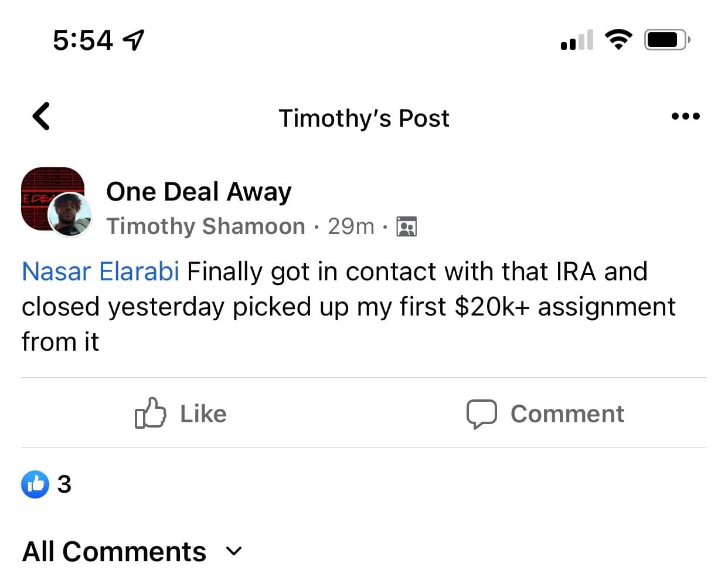Expand the All Comments sort dropdown
The image size is (728, 573).
(234, 551)
